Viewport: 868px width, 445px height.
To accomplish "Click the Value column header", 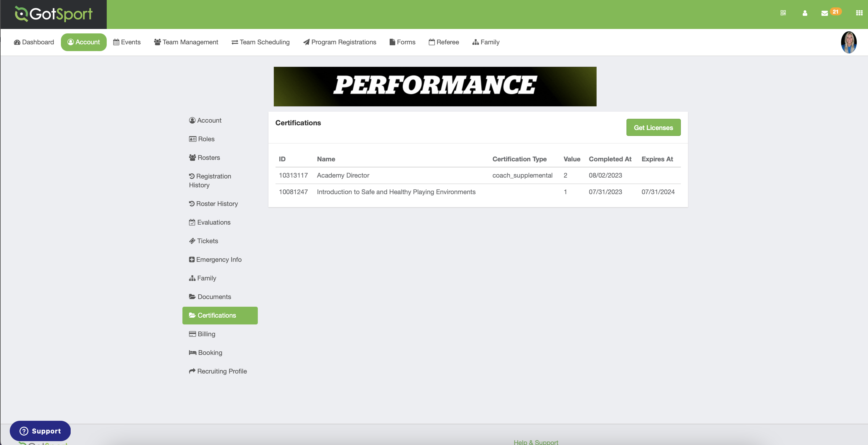I will [x=572, y=159].
